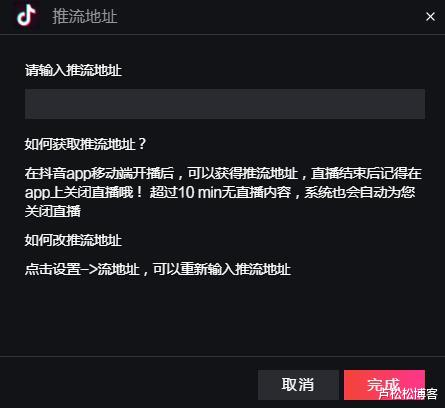
Task: Click the 取消 button
Action: click(298, 385)
